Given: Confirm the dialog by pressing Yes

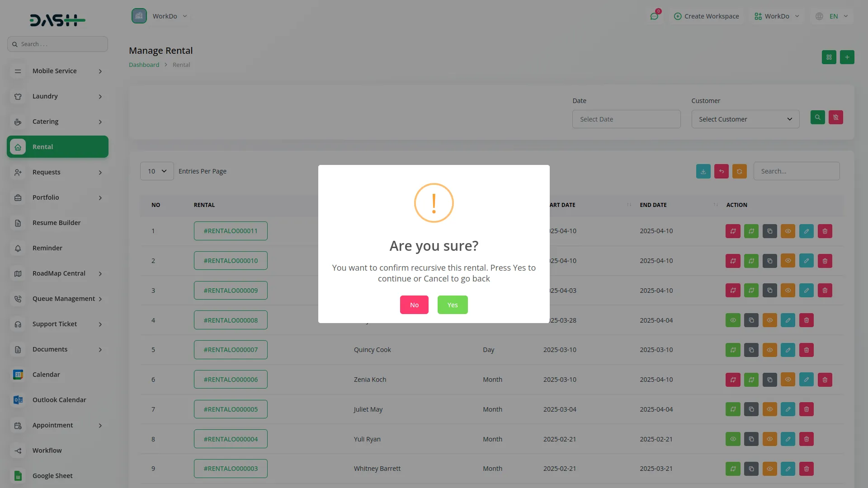Looking at the screenshot, I should (452, 305).
